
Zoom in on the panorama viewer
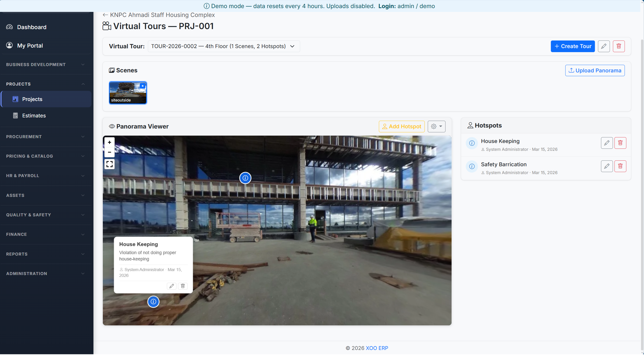109,142
